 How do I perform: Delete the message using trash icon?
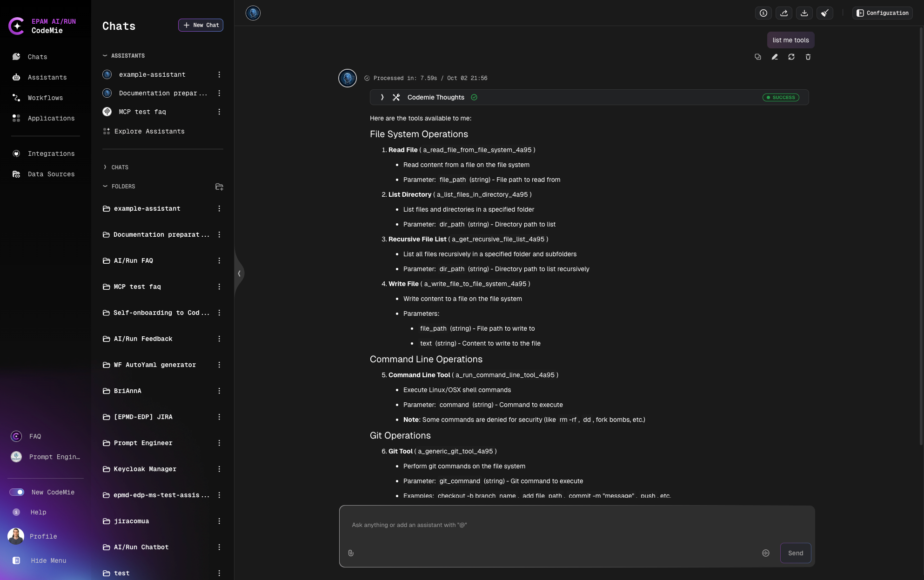(808, 57)
